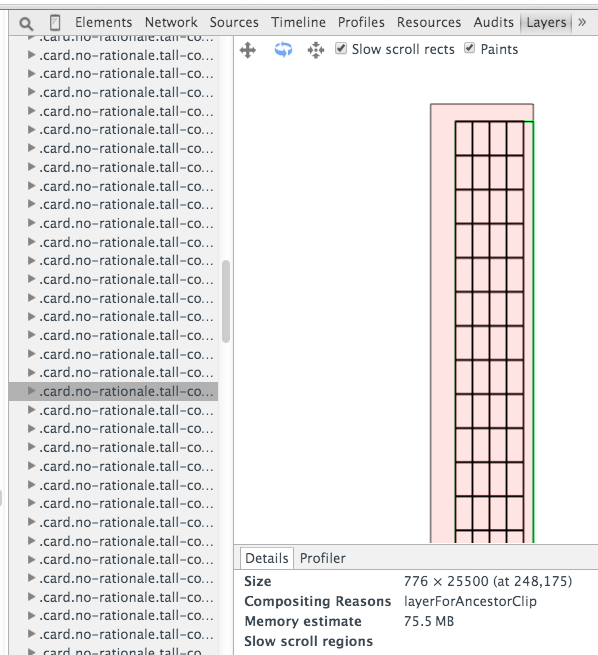
Task: Switch to the Elements tab
Action: [x=104, y=22]
